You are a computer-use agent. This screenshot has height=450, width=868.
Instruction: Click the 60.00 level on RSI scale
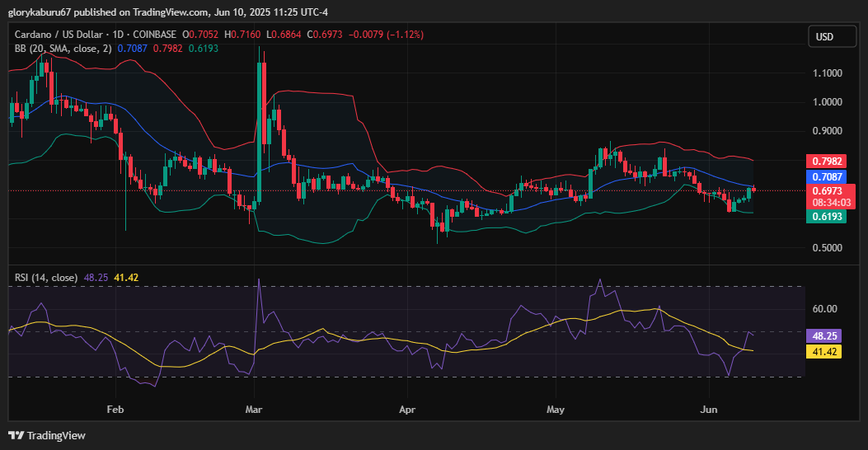pyautogui.click(x=824, y=309)
